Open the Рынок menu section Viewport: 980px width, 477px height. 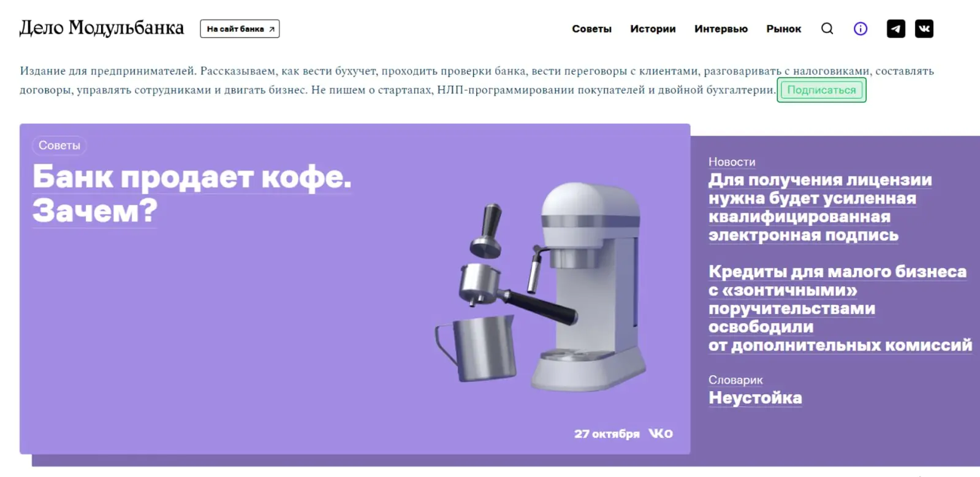coord(783,29)
